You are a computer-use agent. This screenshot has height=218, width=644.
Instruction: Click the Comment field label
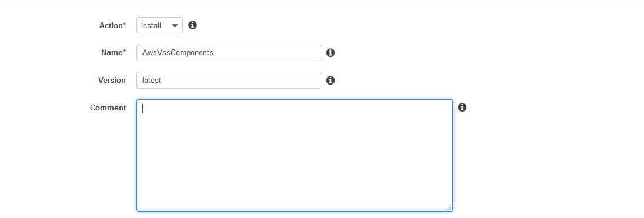pyautogui.click(x=108, y=108)
